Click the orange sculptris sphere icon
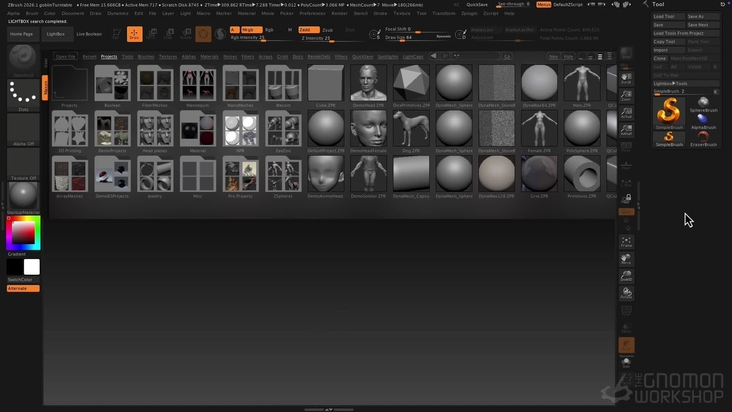732x412 pixels. click(x=203, y=34)
